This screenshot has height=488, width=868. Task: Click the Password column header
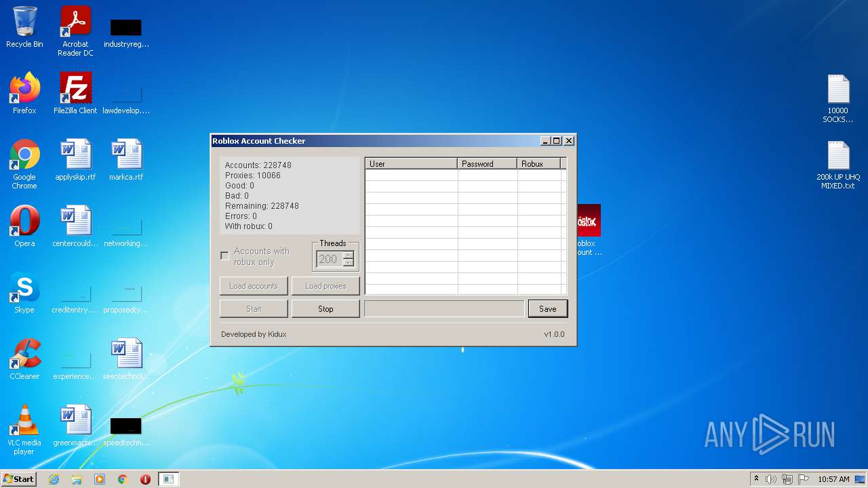click(488, 164)
